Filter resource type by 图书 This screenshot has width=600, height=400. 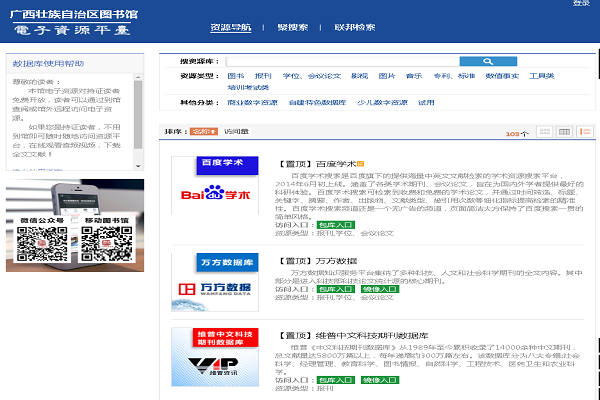point(235,76)
